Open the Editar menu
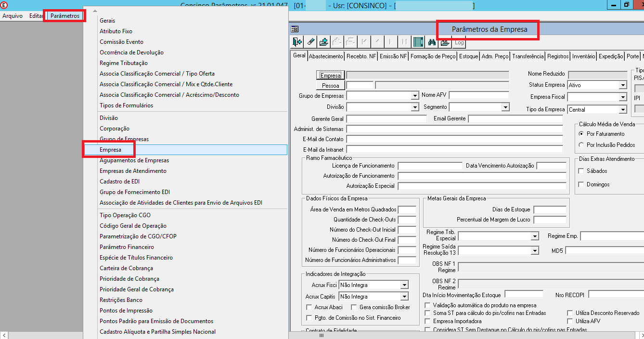 (36, 16)
